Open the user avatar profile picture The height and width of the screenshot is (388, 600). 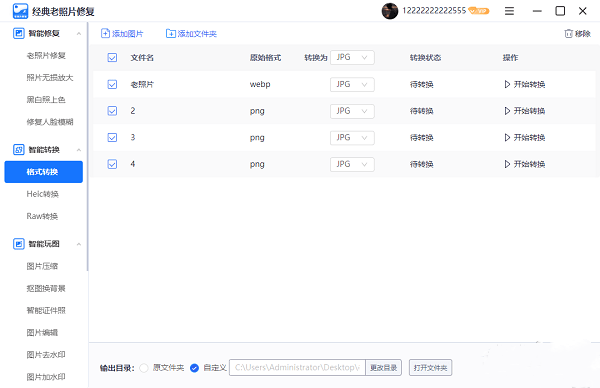pyautogui.click(x=390, y=11)
